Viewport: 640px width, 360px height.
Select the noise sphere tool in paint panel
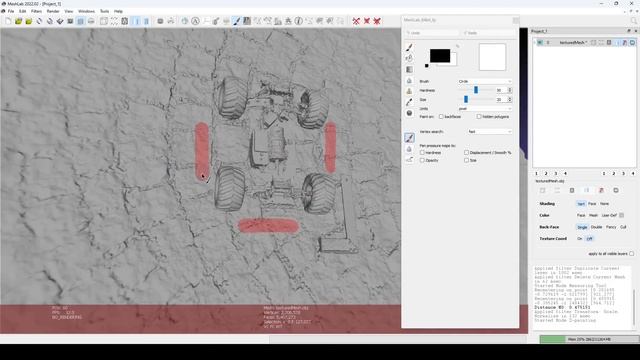coord(409,113)
